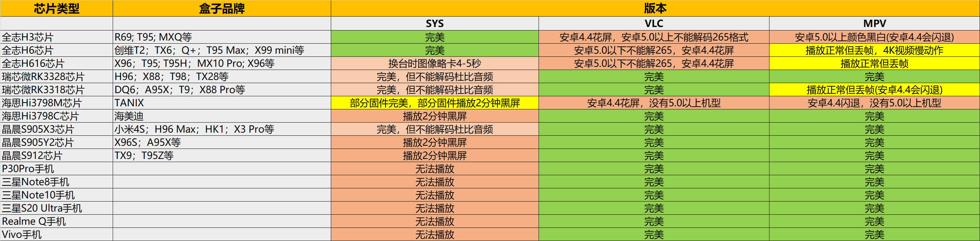Viewport: 980px width, 241px height.
Task: Select the 'P30Pro手机' cell
Action: pyautogui.click(x=56, y=169)
